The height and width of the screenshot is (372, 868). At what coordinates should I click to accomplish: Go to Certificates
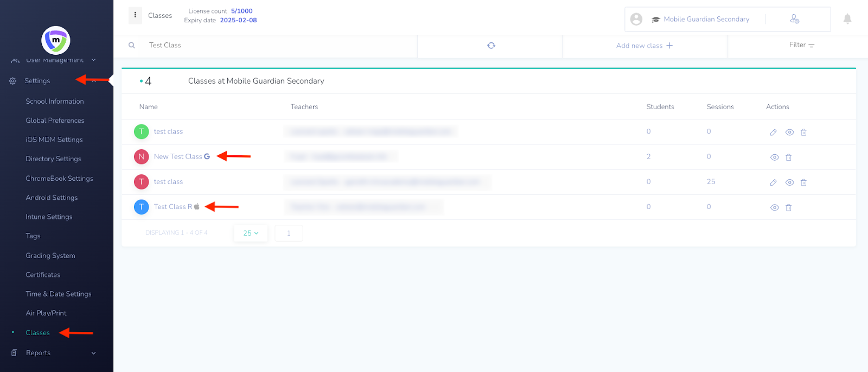click(43, 275)
